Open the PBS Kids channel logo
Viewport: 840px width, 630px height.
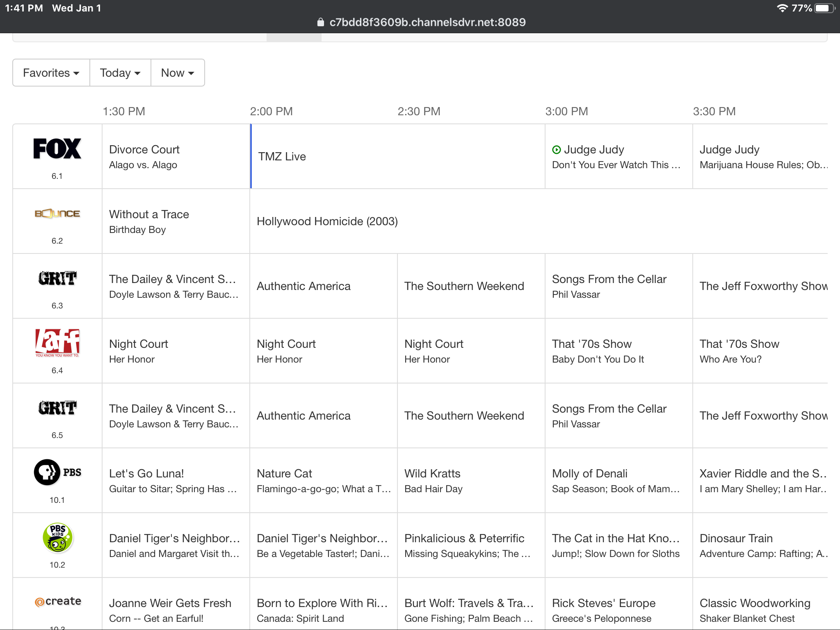tap(57, 537)
